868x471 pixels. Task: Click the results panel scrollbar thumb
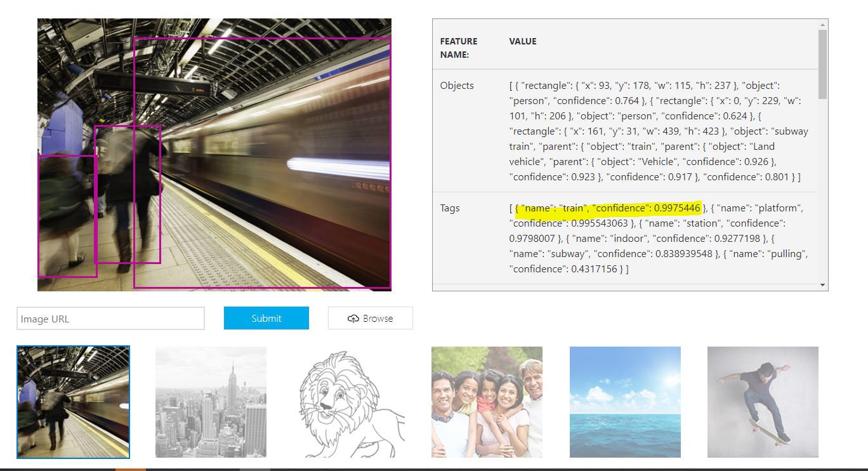823,64
